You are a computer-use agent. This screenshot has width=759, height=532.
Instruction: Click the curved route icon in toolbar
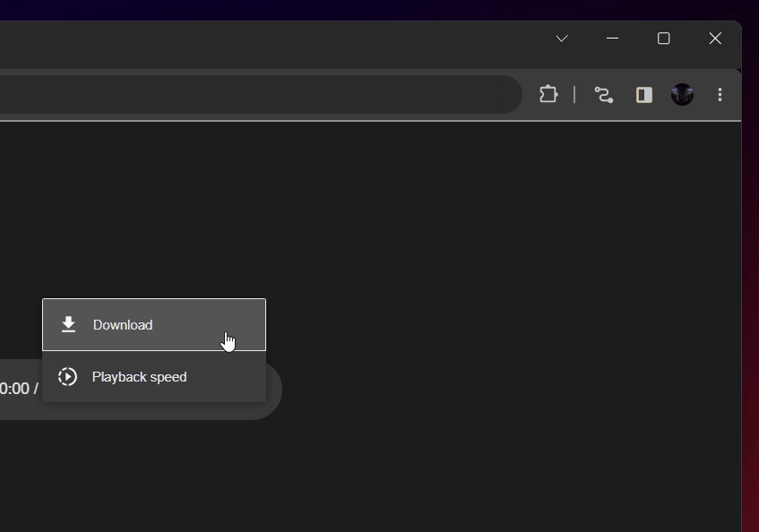click(603, 95)
